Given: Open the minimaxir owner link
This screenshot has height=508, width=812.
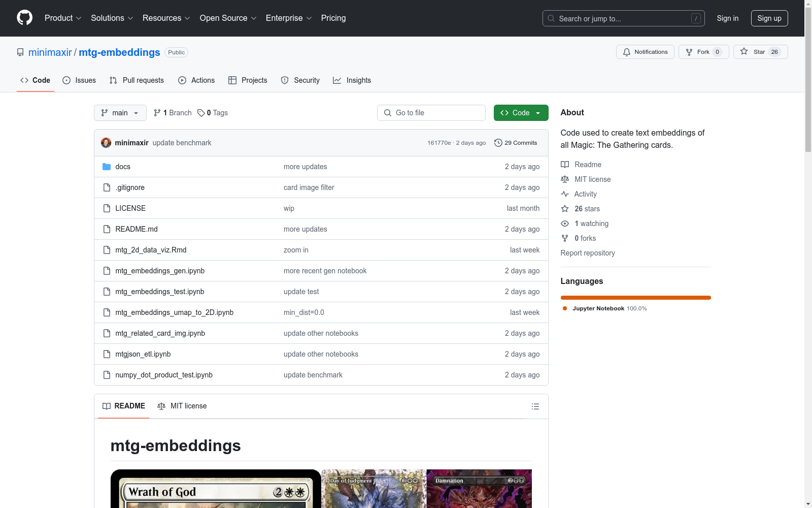Looking at the screenshot, I should pos(50,52).
